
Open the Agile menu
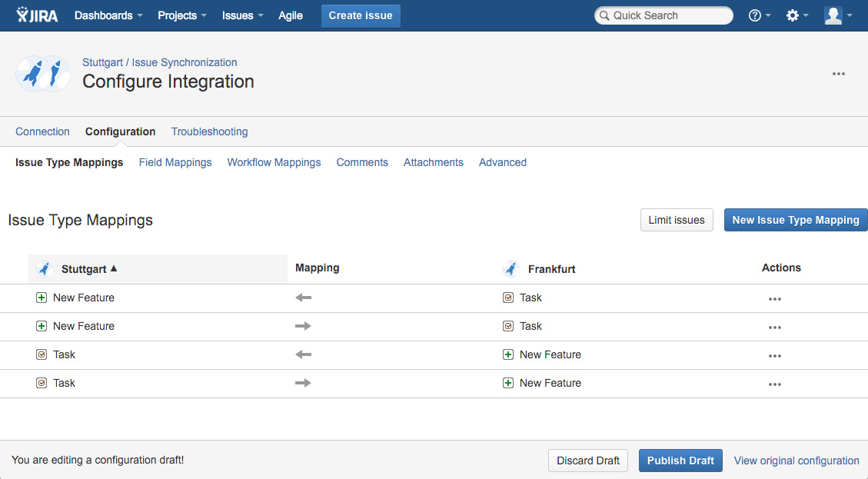pyautogui.click(x=290, y=15)
